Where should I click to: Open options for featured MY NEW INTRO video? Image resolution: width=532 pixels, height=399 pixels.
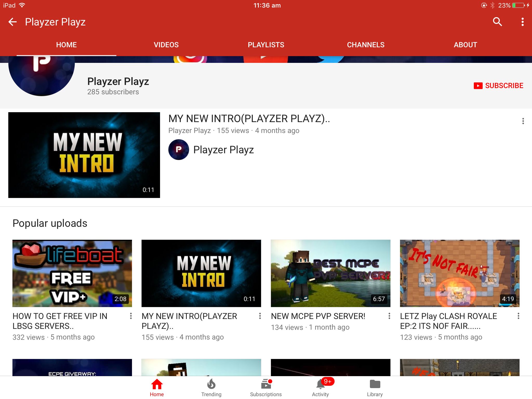click(x=523, y=121)
